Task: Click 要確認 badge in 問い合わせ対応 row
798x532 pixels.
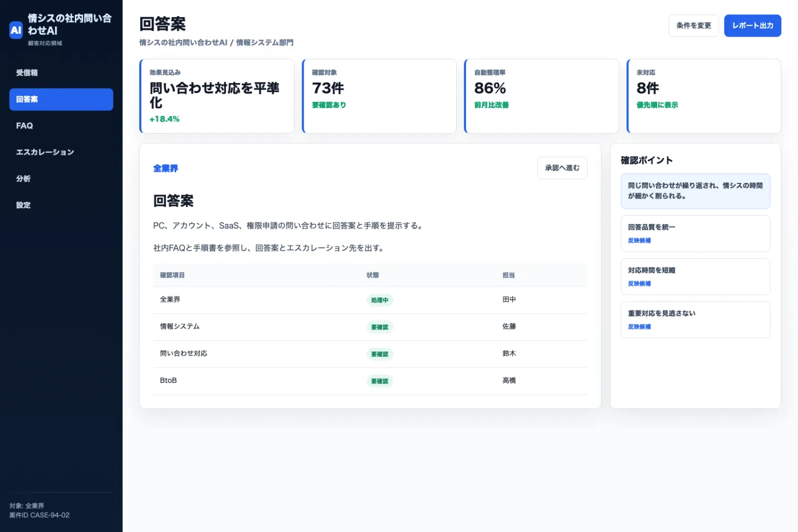Action: (380, 354)
